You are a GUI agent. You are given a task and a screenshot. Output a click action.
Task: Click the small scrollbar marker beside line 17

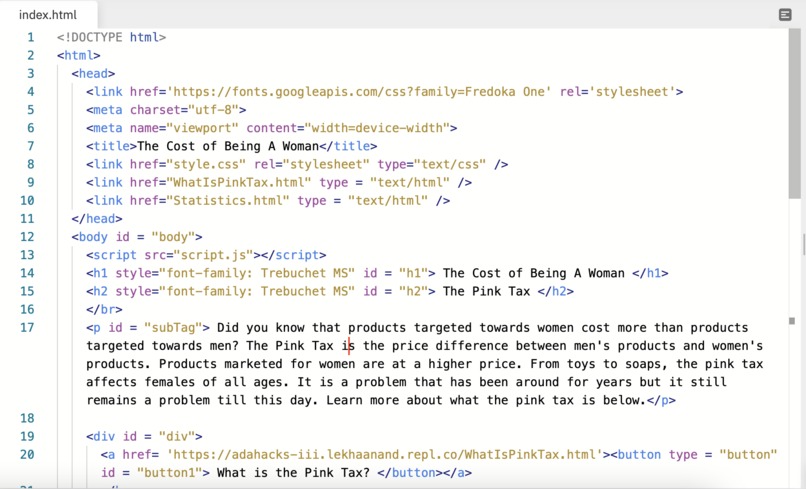(x=792, y=321)
